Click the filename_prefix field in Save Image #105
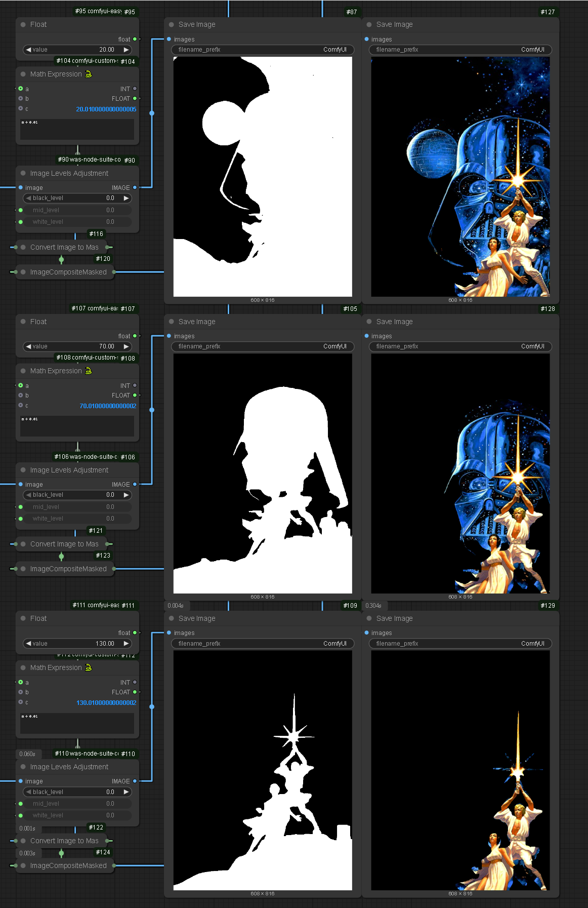The height and width of the screenshot is (908, 588). coord(263,346)
